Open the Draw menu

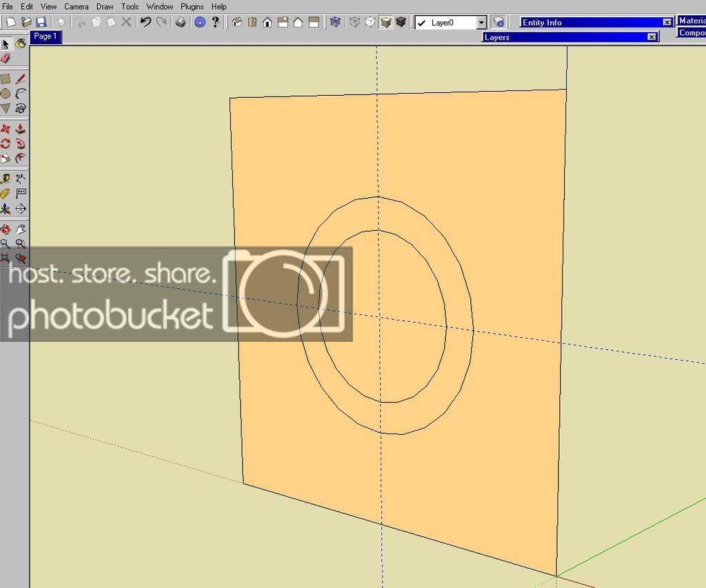click(105, 7)
